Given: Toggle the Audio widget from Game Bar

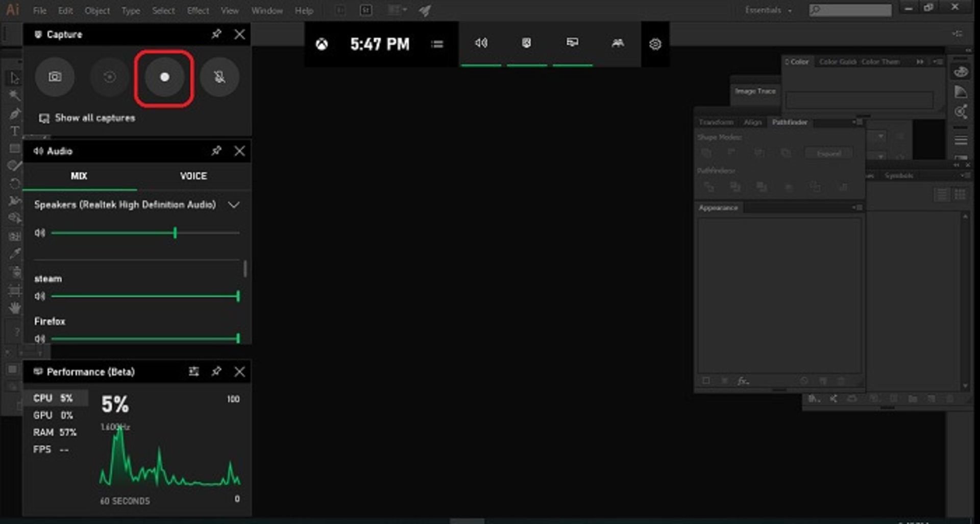Looking at the screenshot, I should (x=481, y=43).
